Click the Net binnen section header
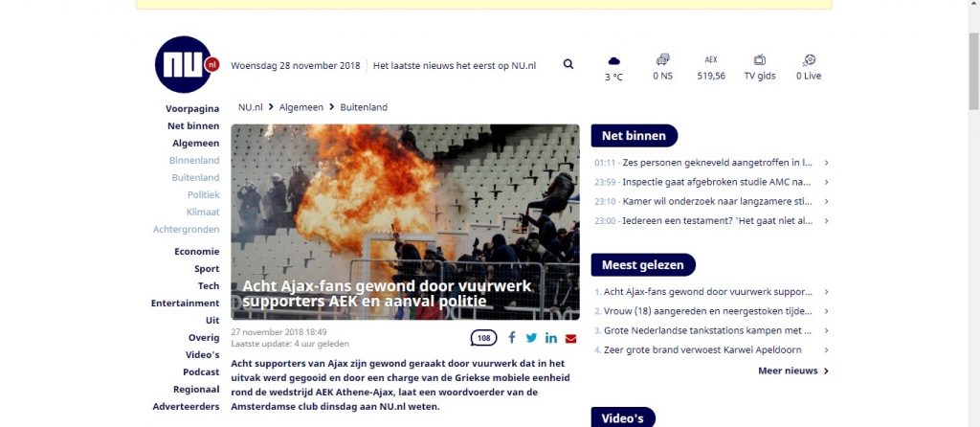Screen dimensions: 980x427 [x=634, y=136]
